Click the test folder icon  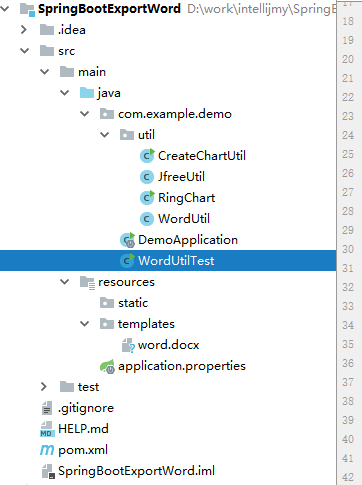coord(67,387)
